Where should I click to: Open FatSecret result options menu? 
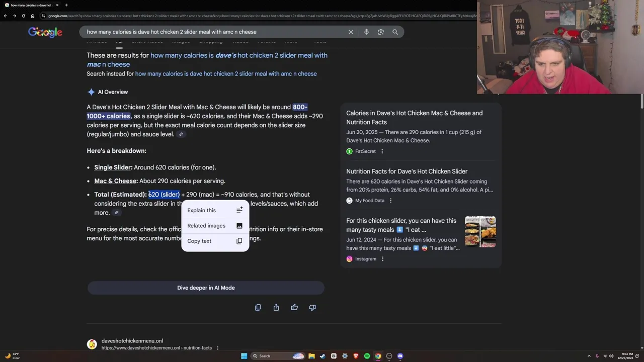tap(382, 151)
